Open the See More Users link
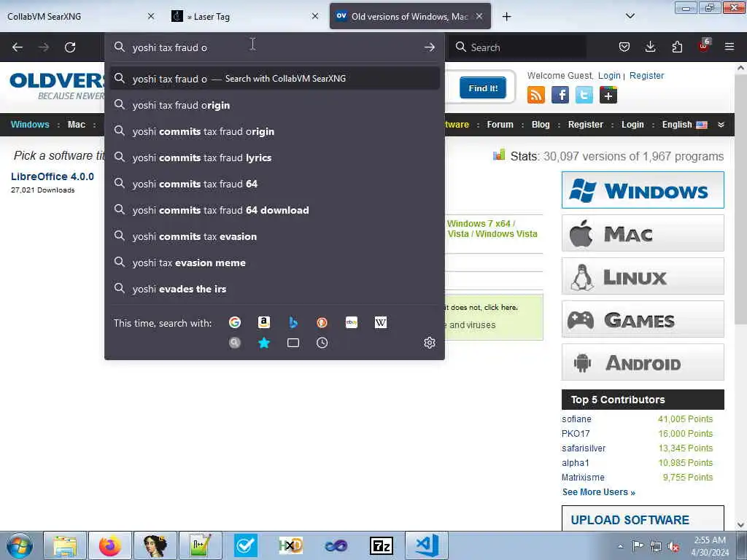 point(599,492)
